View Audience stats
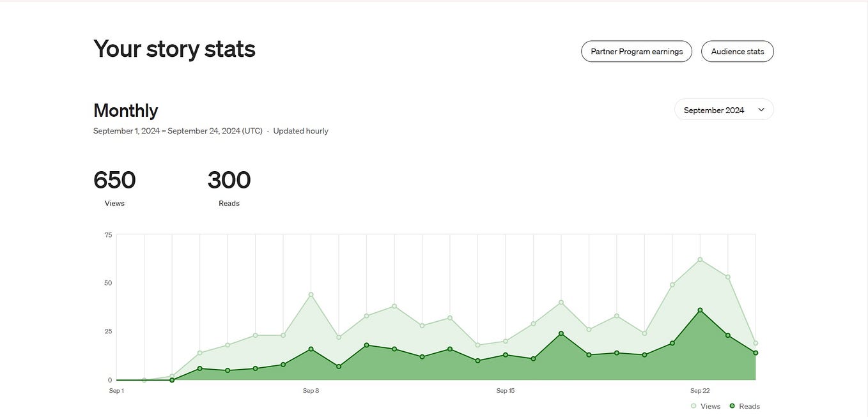The image size is (868, 417). [x=737, y=51]
